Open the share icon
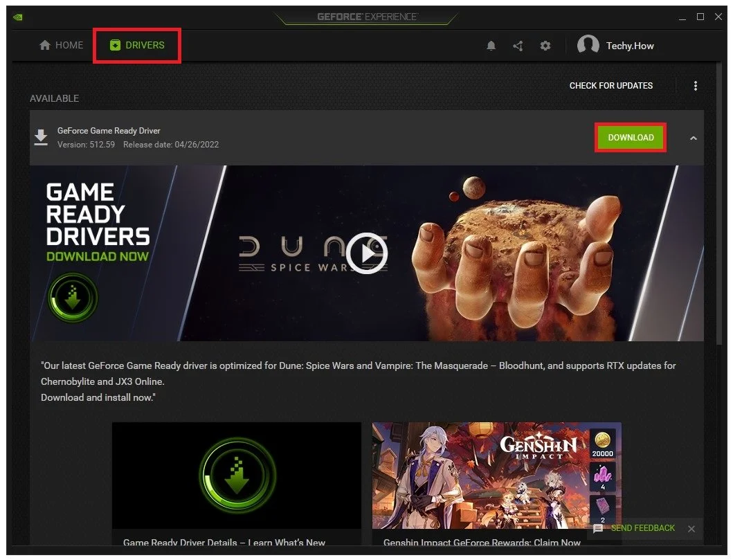 coord(518,46)
